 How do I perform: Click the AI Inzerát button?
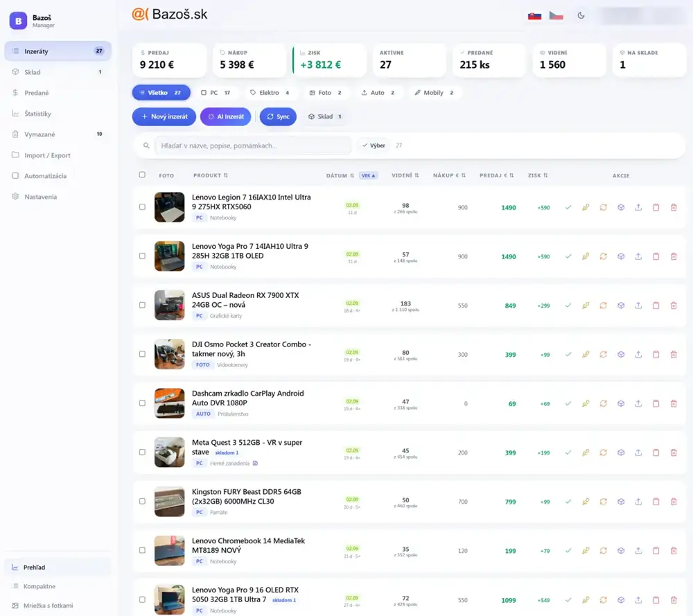(226, 116)
